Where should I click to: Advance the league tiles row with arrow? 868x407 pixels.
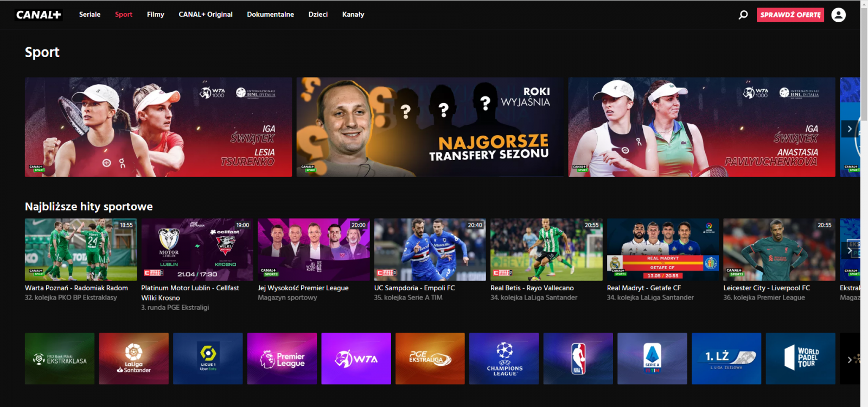(850, 359)
